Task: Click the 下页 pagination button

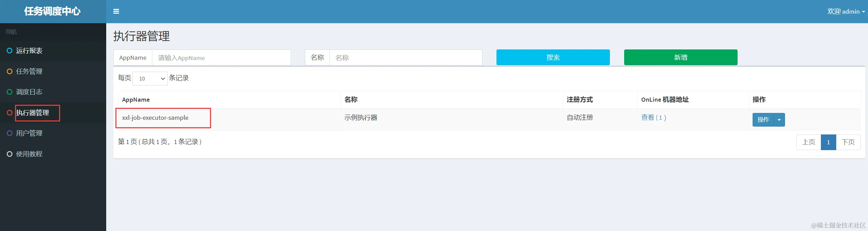Action: click(848, 142)
